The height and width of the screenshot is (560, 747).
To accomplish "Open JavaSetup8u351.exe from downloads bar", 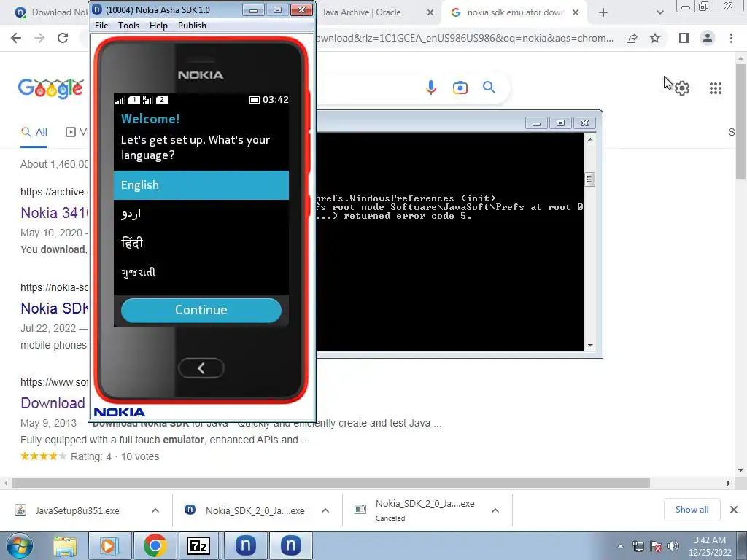I will 76,510.
